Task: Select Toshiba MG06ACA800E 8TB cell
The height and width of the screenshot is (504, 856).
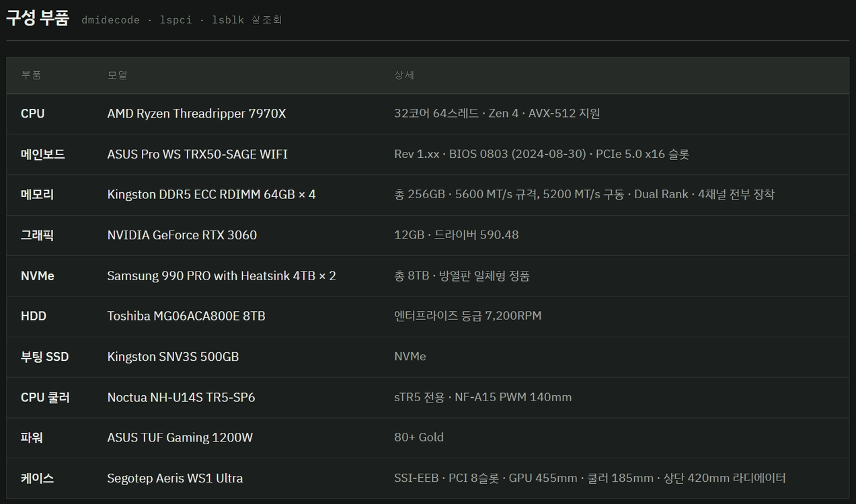Action: 186,316
